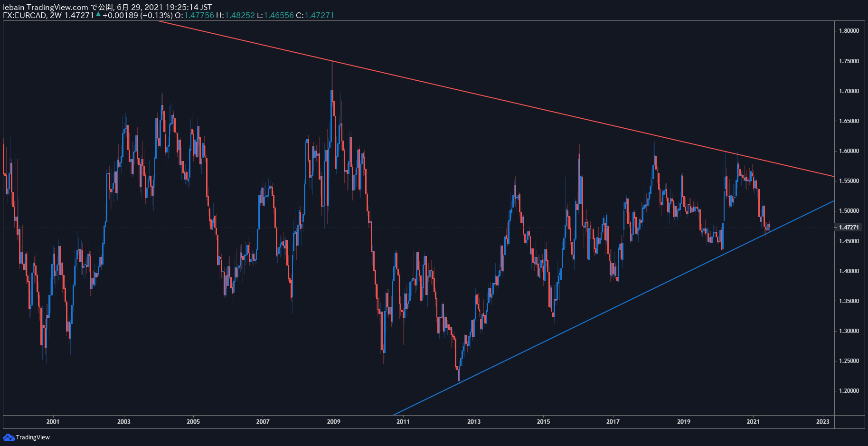Click the green up-arrow change indicator
868x446 pixels.
(98, 15)
